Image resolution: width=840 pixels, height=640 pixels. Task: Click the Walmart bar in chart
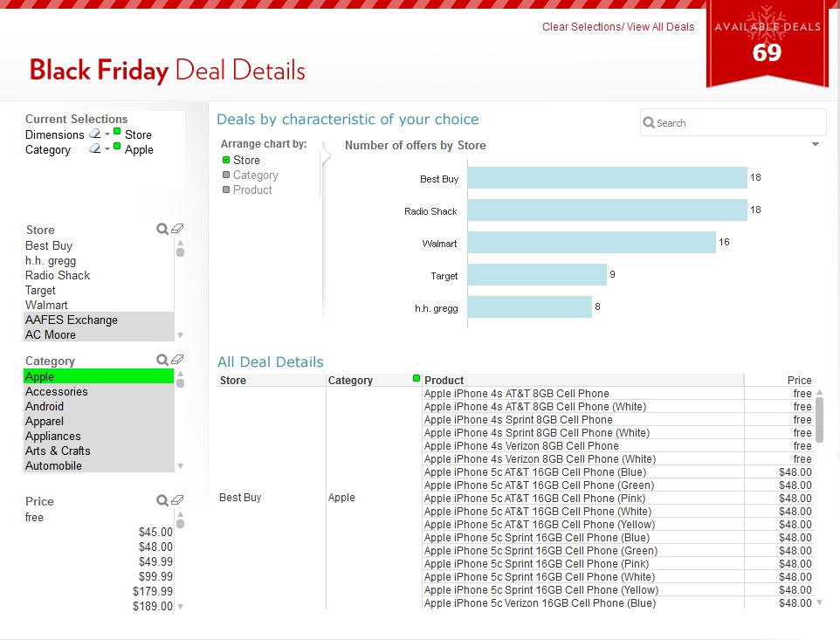(592, 242)
